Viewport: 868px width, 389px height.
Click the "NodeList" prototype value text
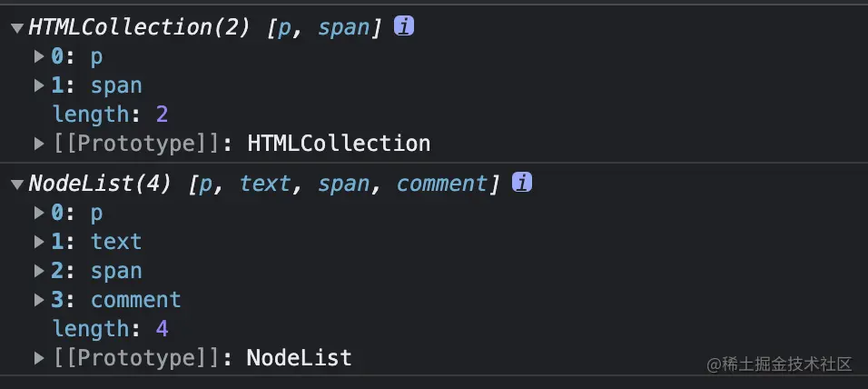click(299, 358)
